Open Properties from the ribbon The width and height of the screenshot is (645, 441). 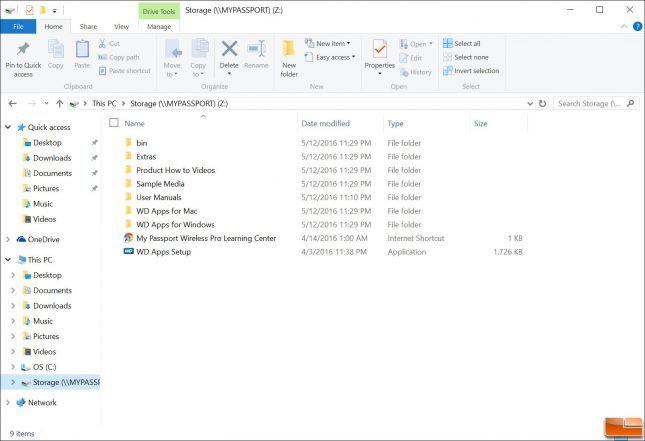(380, 58)
